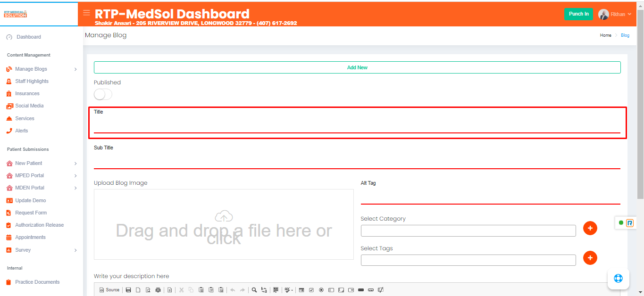644x296 pixels.
Task: Insert a Checkbox field from editor toolbar
Action: tap(311, 290)
